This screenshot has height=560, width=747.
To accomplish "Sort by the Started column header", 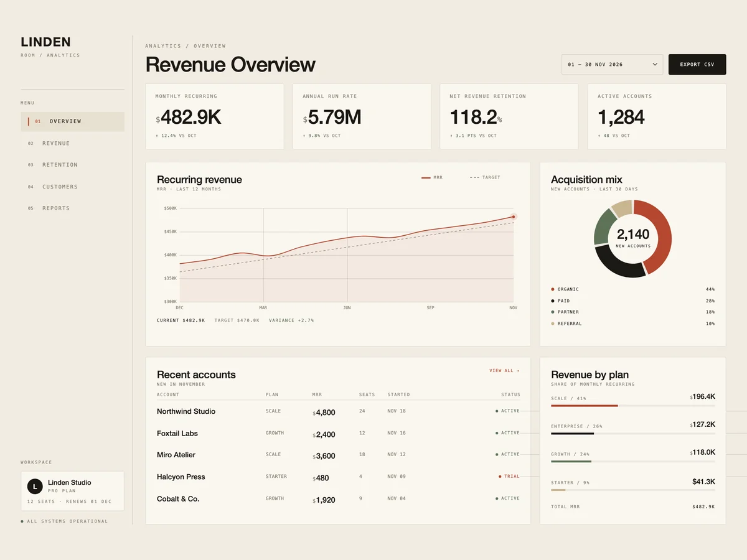I will (398, 394).
